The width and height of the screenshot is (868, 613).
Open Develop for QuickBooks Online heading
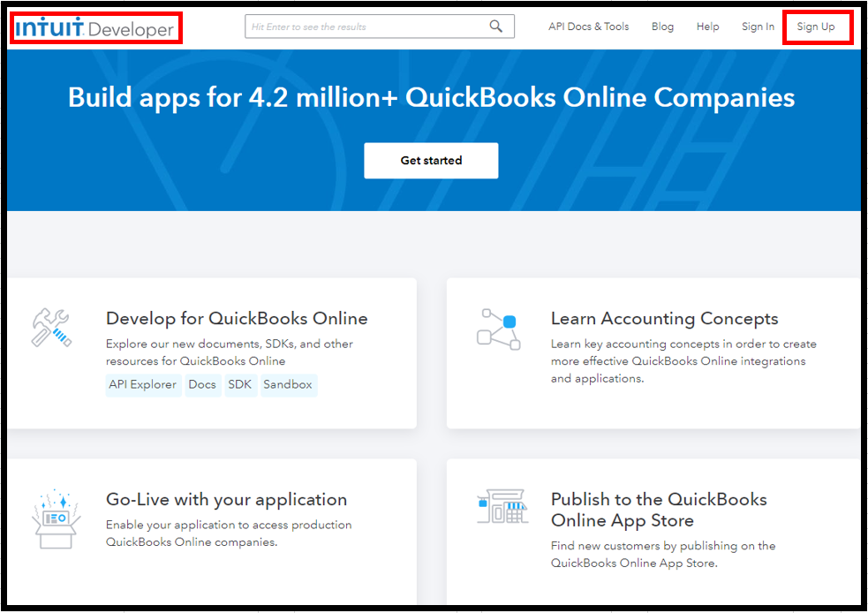pyautogui.click(x=237, y=318)
